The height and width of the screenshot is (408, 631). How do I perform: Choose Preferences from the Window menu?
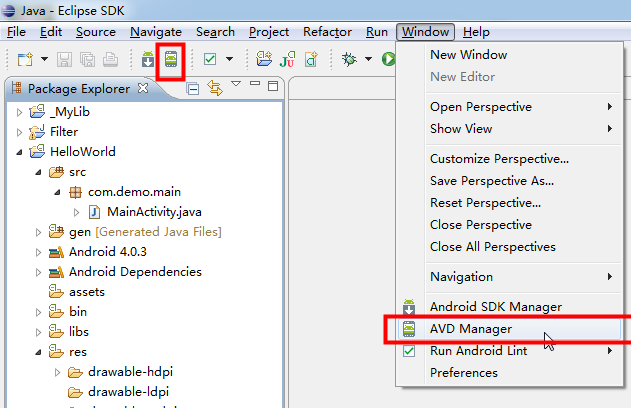[x=463, y=373]
